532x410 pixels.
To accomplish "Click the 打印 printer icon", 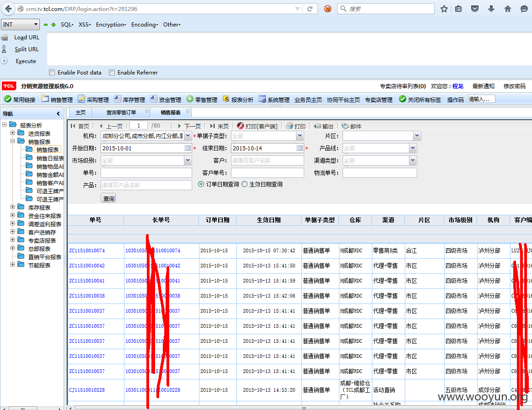I will click(290, 126).
